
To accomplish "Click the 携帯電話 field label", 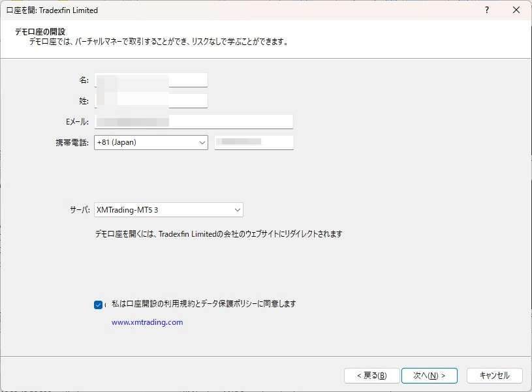I will point(72,142).
